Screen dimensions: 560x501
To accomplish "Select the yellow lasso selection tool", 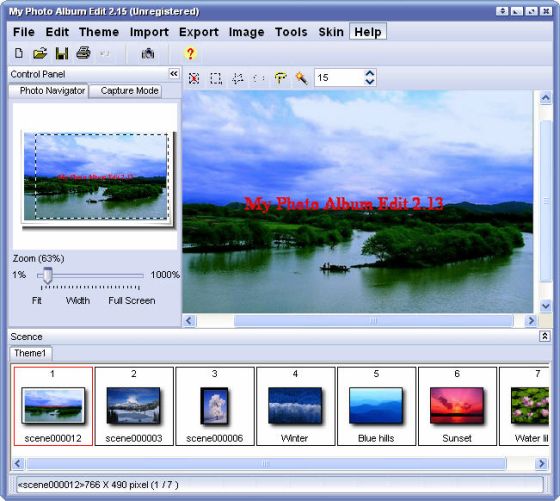I will tap(281, 78).
